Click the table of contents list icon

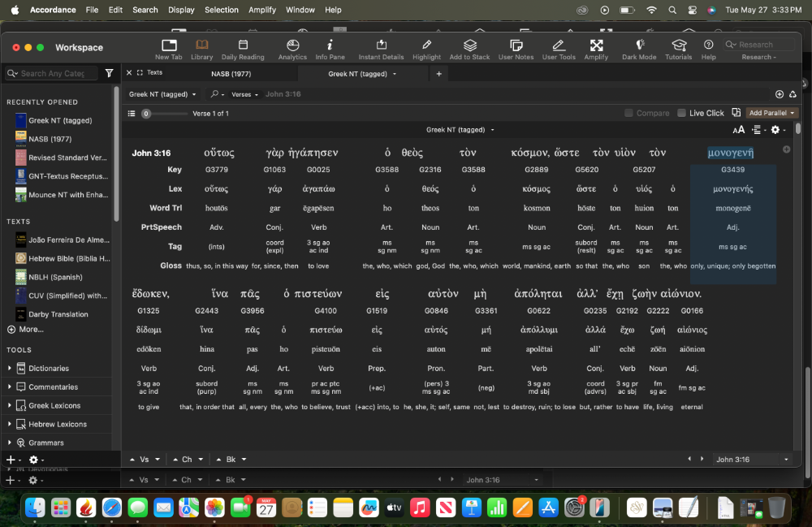[x=132, y=114]
